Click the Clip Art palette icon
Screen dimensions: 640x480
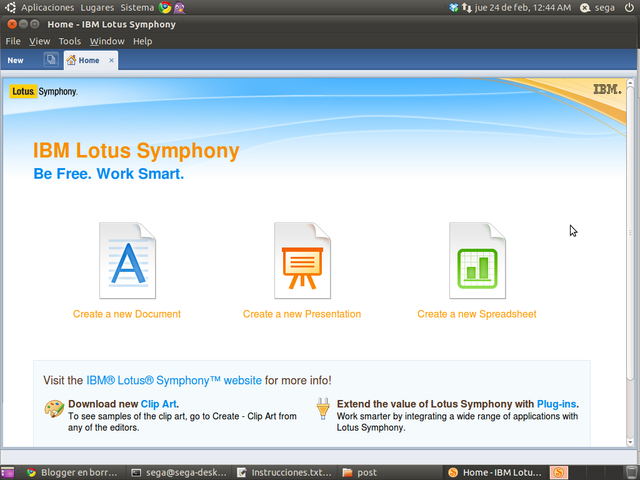(x=54, y=409)
